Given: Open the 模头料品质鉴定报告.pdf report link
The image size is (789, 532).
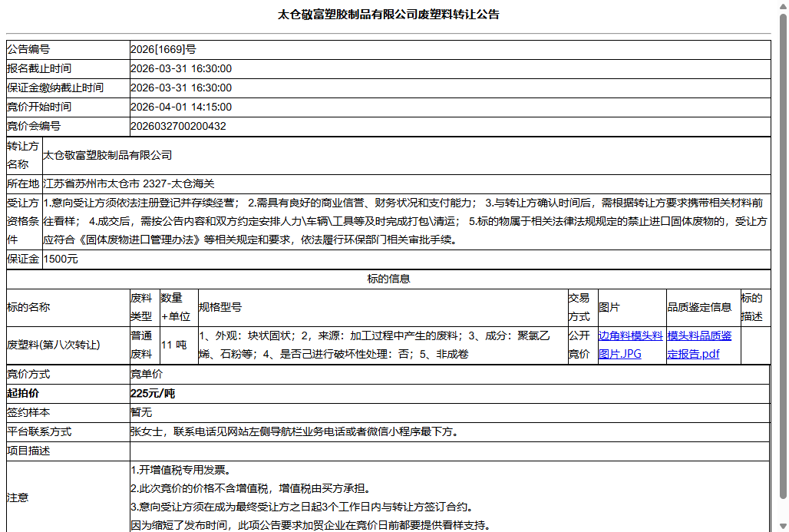Looking at the screenshot, I should pos(697,344).
